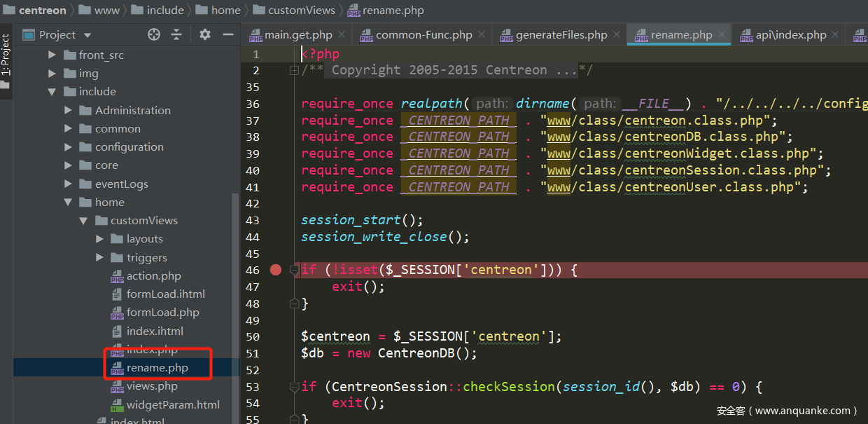The height and width of the screenshot is (424, 868).
Task: Expand the Administration folder
Action: (x=68, y=110)
